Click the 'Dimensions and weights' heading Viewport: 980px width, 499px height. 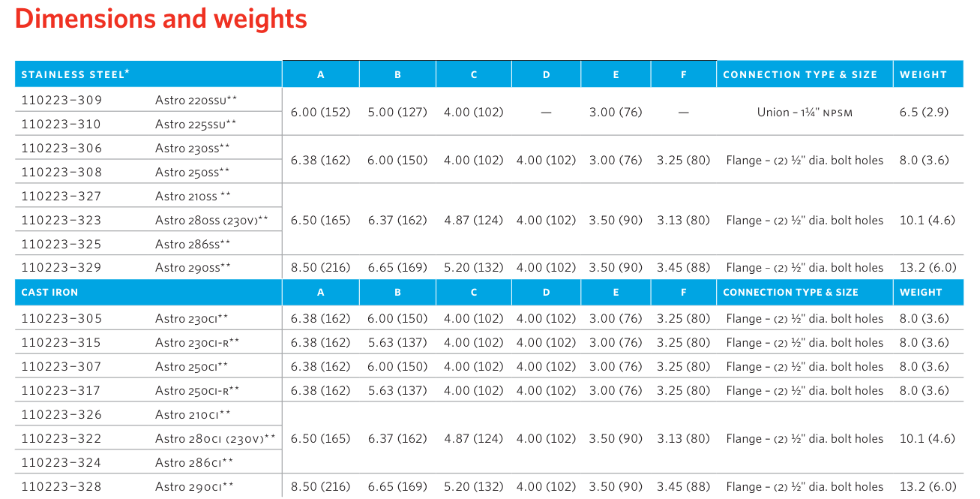coord(161,19)
